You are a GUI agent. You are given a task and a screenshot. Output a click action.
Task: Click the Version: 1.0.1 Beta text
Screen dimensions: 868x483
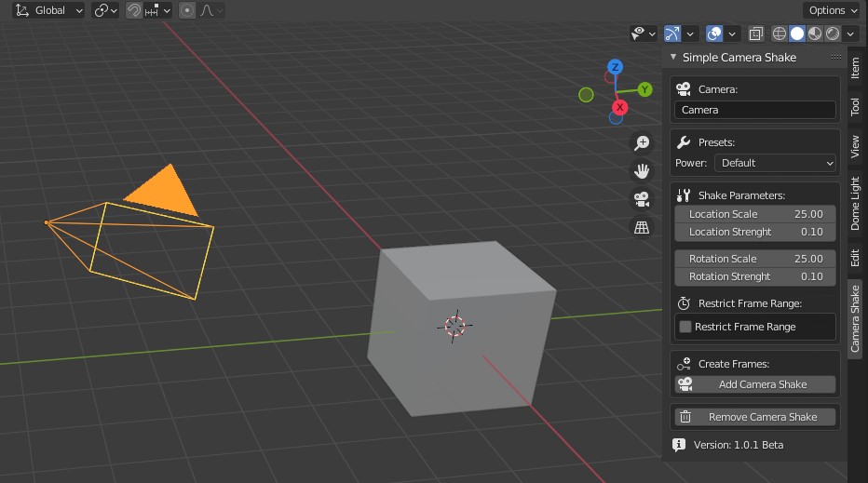coord(738,446)
